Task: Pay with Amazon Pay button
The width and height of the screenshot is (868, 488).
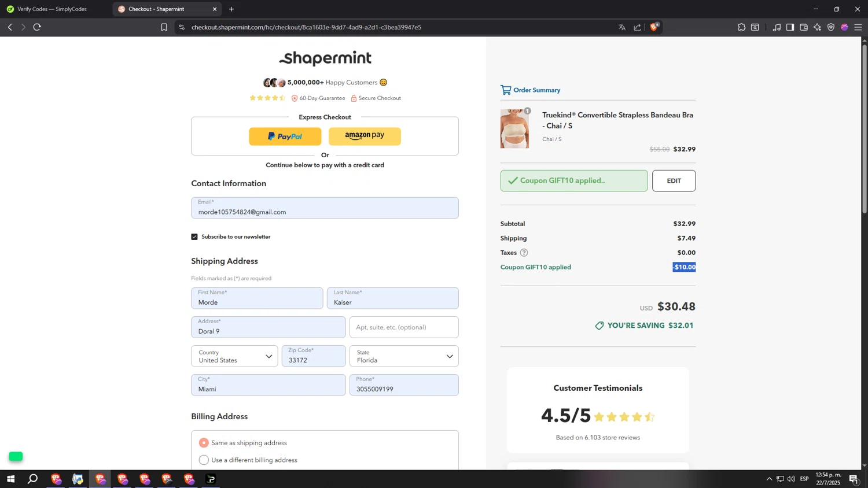Action: pos(365,136)
